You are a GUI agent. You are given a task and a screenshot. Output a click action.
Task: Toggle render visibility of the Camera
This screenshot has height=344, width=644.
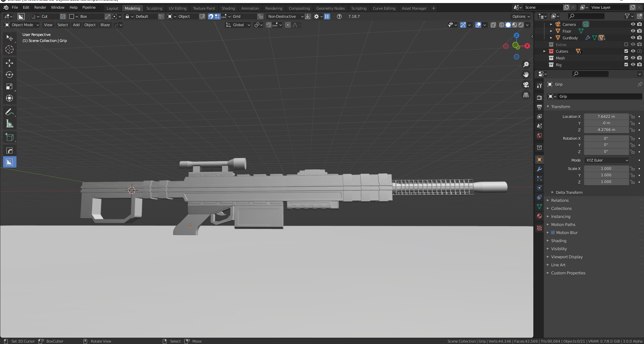(639, 24)
